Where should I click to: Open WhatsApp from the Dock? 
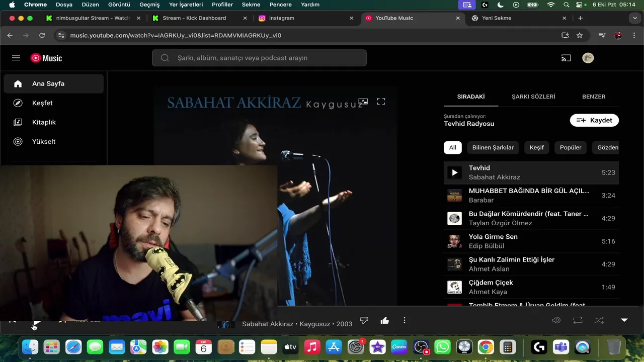coord(442,347)
